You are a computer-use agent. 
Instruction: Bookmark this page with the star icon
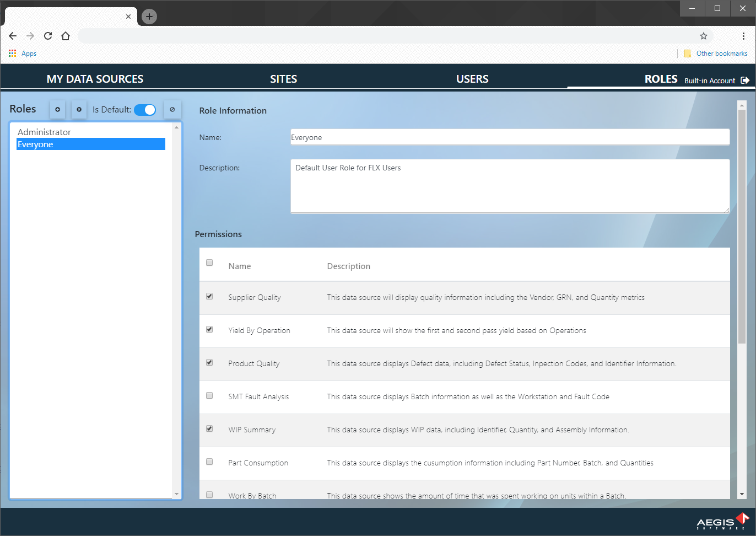(704, 35)
